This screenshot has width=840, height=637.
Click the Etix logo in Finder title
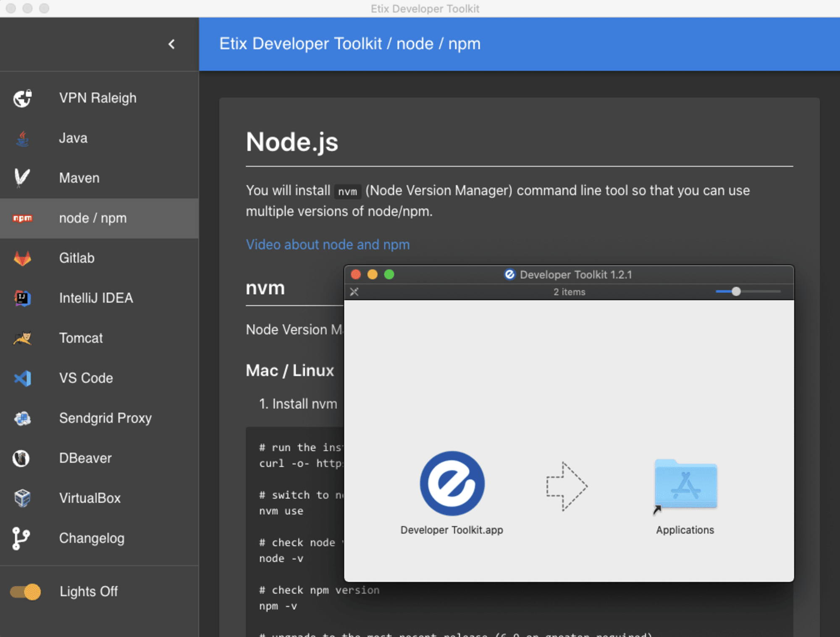click(x=509, y=274)
